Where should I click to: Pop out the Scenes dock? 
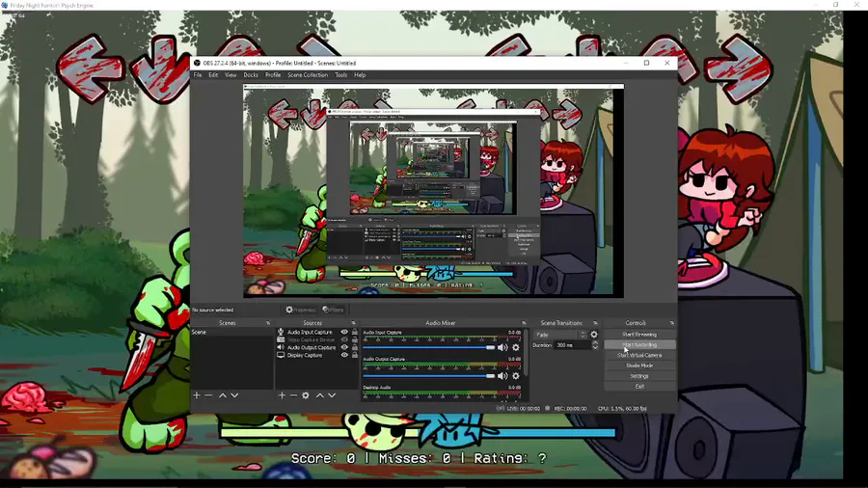click(x=268, y=323)
